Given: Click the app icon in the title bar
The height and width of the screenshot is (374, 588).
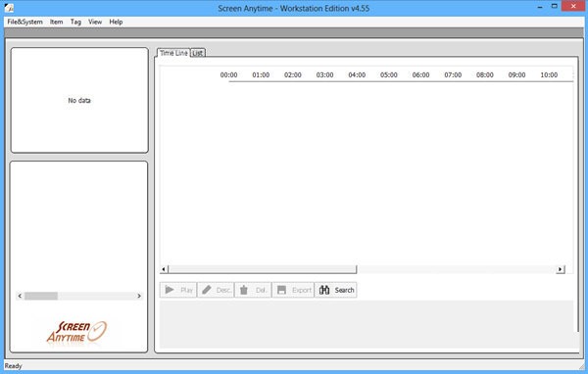Looking at the screenshot, I should (x=9, y=8).
